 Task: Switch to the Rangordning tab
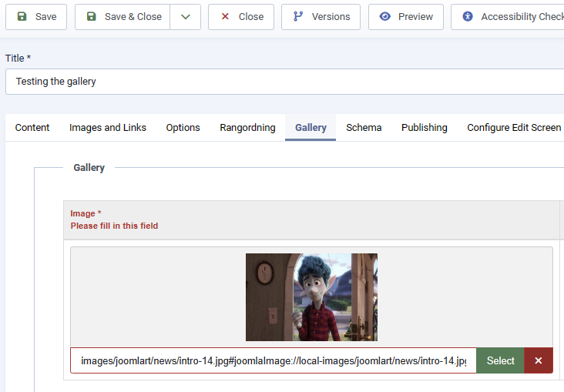point(247,128)
